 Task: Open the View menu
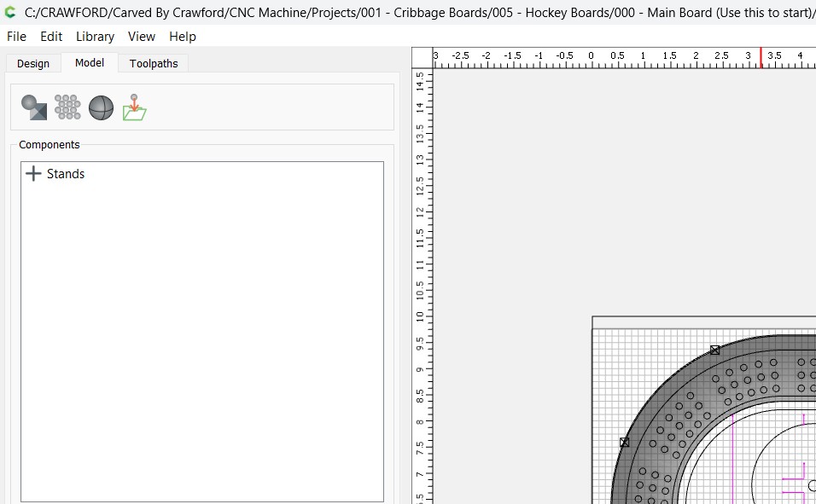(142, 37)
